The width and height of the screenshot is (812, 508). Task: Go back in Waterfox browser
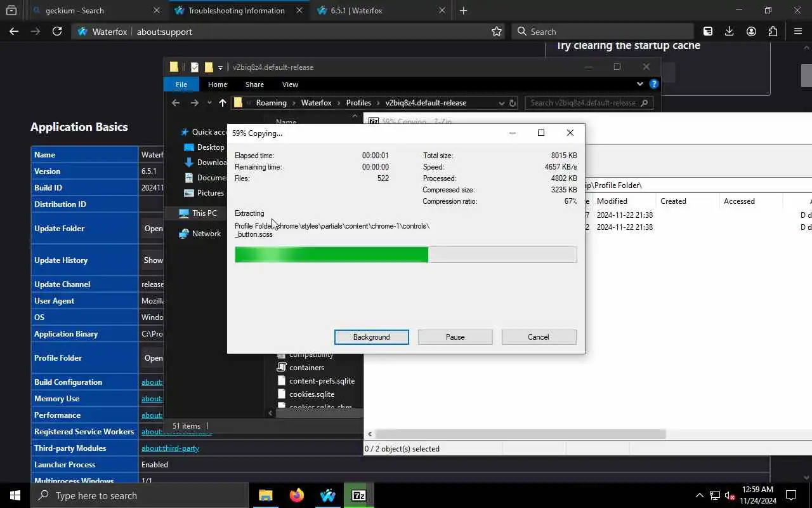tap(14, 31)
